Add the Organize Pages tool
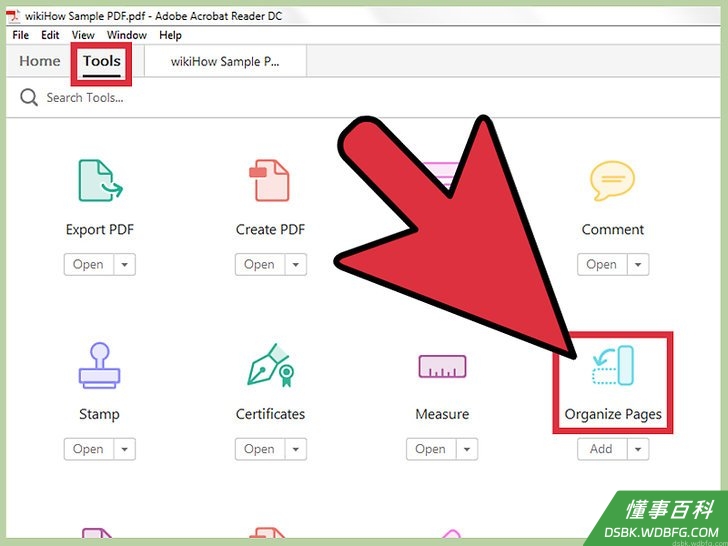The width and height of the screenshot is (728, 546). (x=601, y=449)
